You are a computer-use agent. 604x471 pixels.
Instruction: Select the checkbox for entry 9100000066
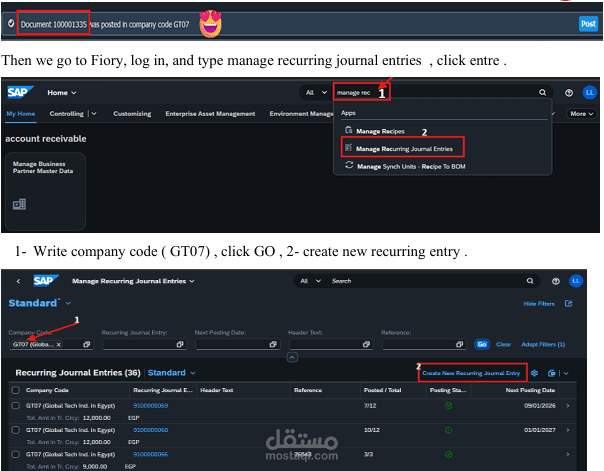[x=16, y=454]
